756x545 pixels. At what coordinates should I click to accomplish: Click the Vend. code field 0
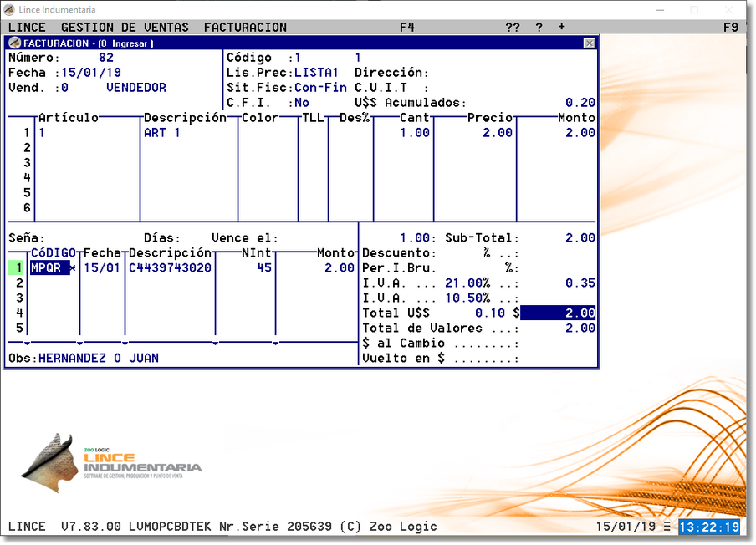64,88
